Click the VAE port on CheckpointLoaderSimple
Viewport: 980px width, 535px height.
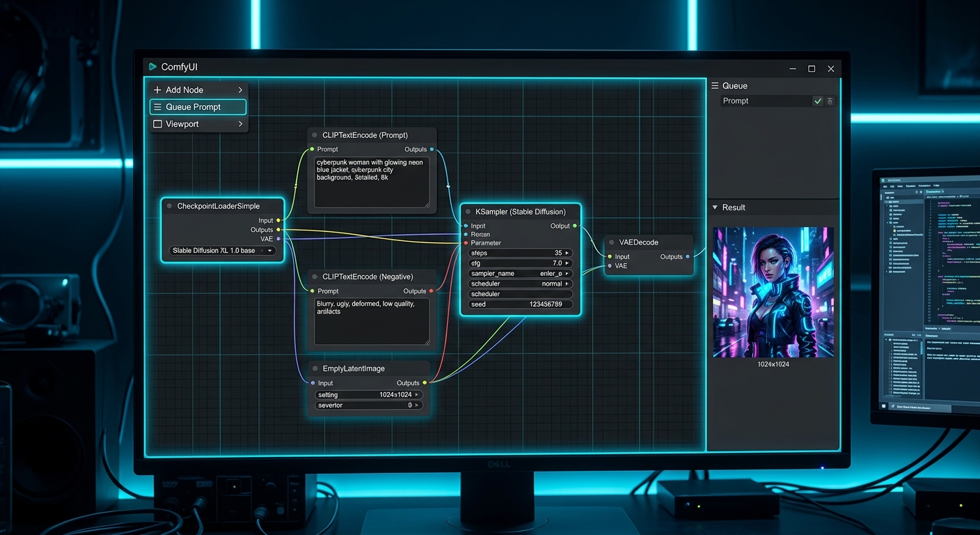[x=278, y=239]
